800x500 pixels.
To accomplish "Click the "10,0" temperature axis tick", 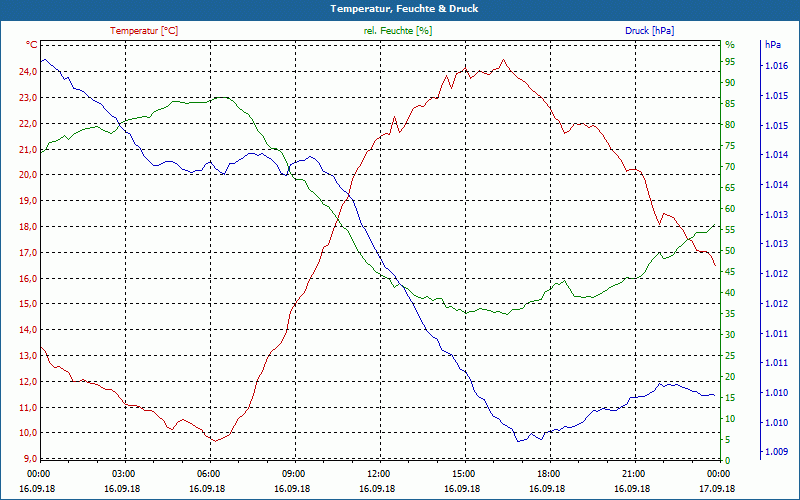I will tap(28, 433).
